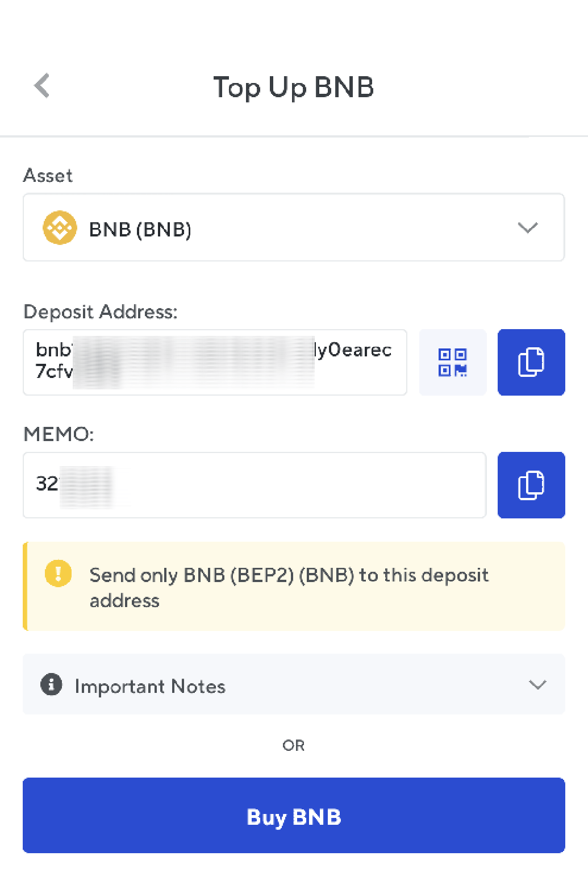The width and height of the screenshot is (588, 889).
Task: Click the BNB coin logo
Action: tap(60, 228)
